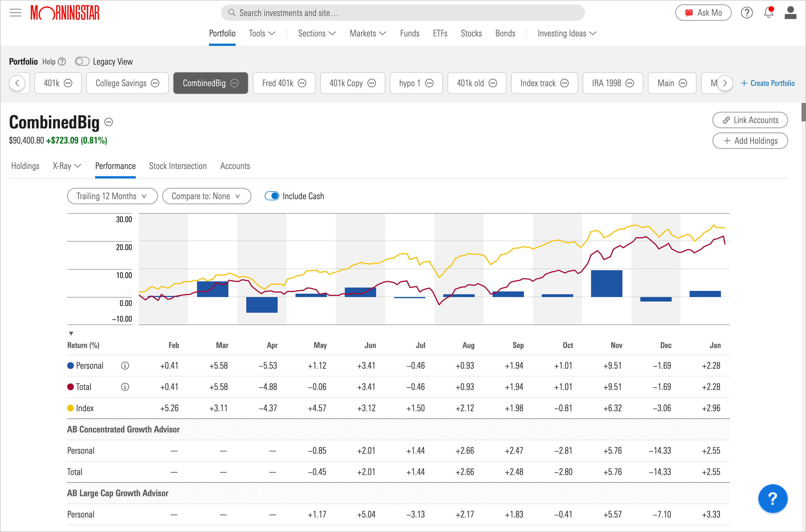
Task: Click the search investments input field
Action: [402, 13]
